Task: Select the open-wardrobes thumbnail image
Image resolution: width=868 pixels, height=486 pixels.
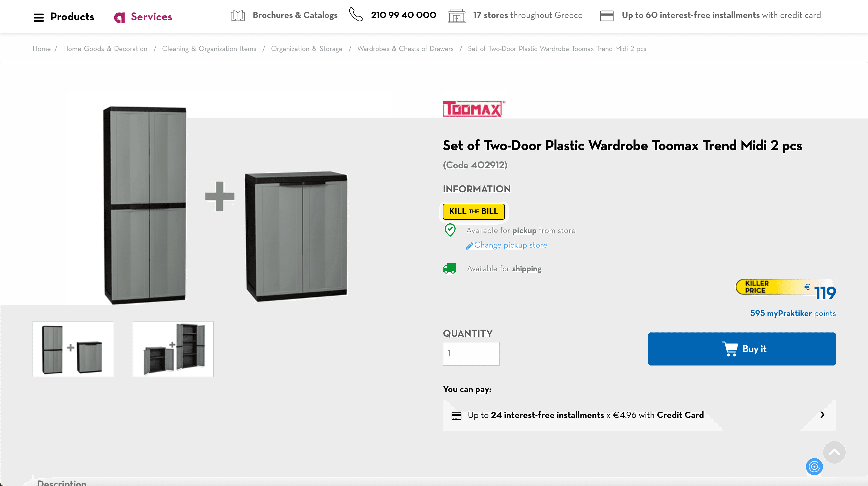Action: pyautogui.click(x=173, y=349)
